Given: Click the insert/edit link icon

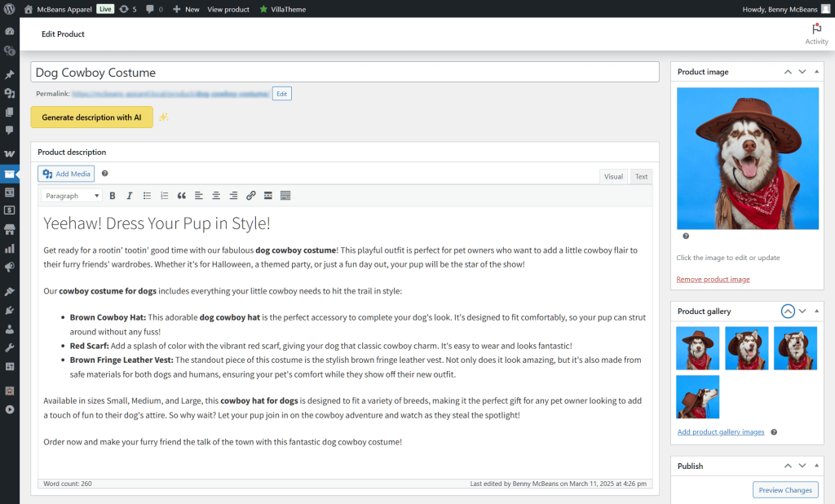Looking at the screenshot, I should point(250,196).
